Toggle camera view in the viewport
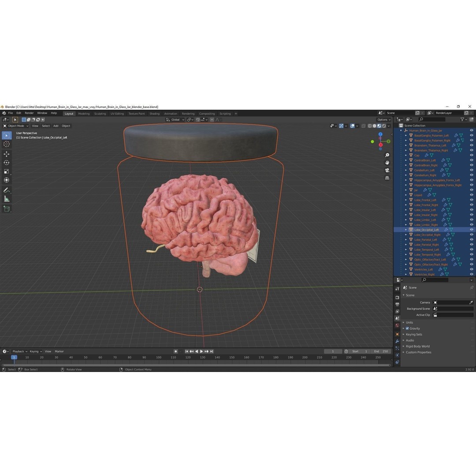 (387, 170)
